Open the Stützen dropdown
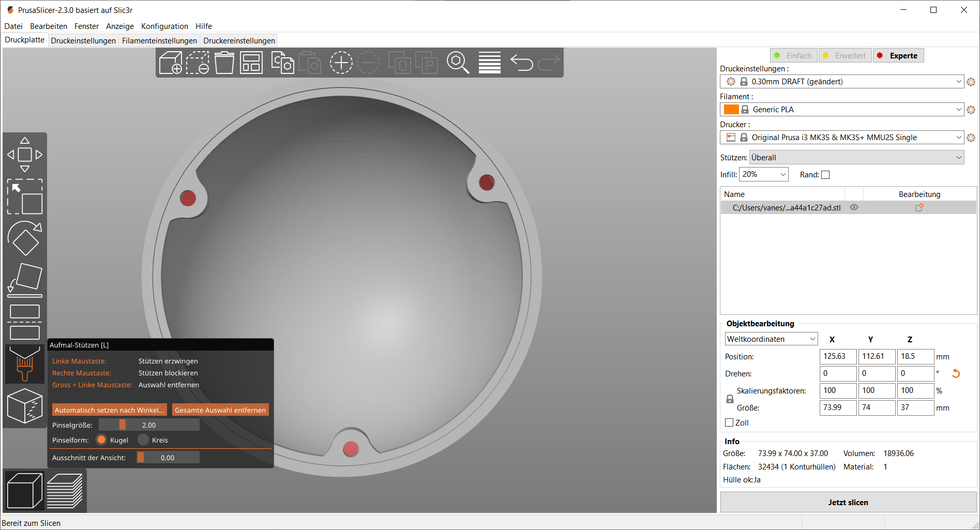This screenshot has height=530, width=980. 856,157
